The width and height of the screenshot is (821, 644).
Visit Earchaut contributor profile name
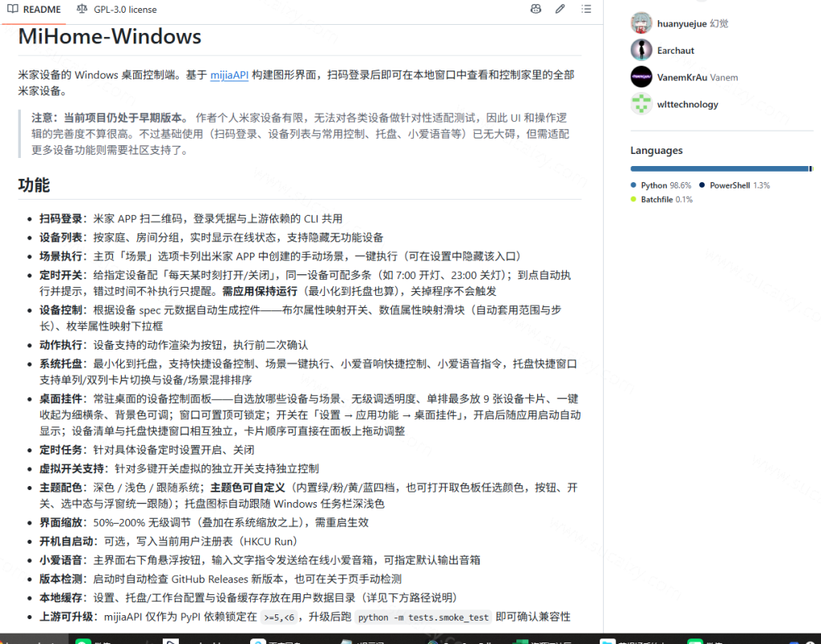click(x=675, y=51)
